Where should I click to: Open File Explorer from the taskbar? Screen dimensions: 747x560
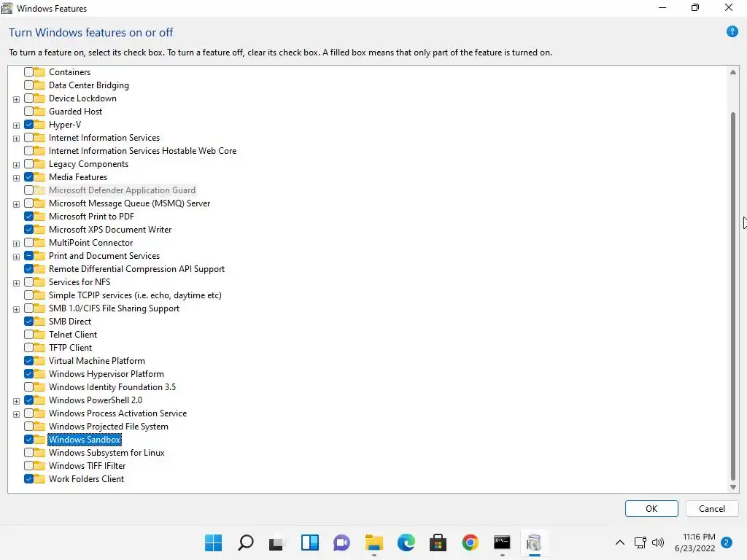pos(374,542)
